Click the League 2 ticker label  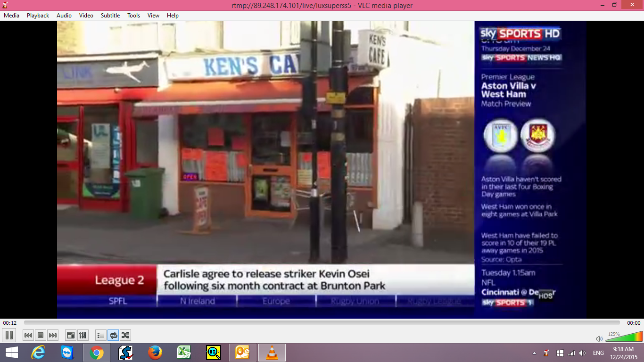[119, 280]
